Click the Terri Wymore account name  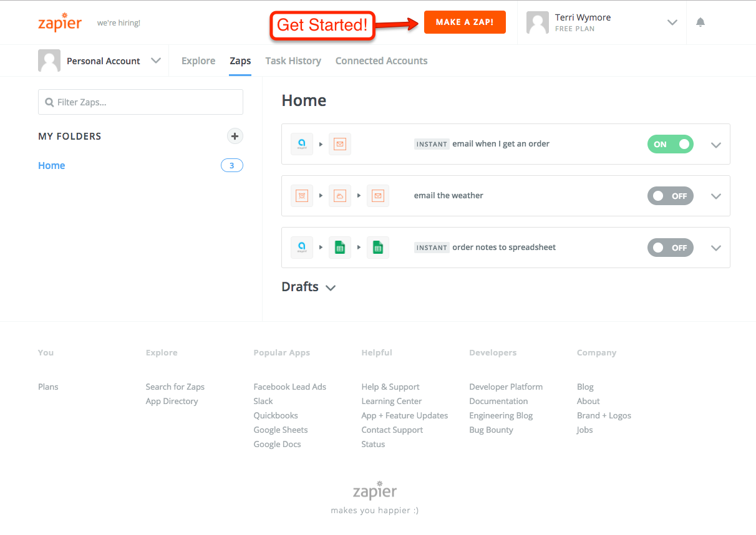[583, 17]
